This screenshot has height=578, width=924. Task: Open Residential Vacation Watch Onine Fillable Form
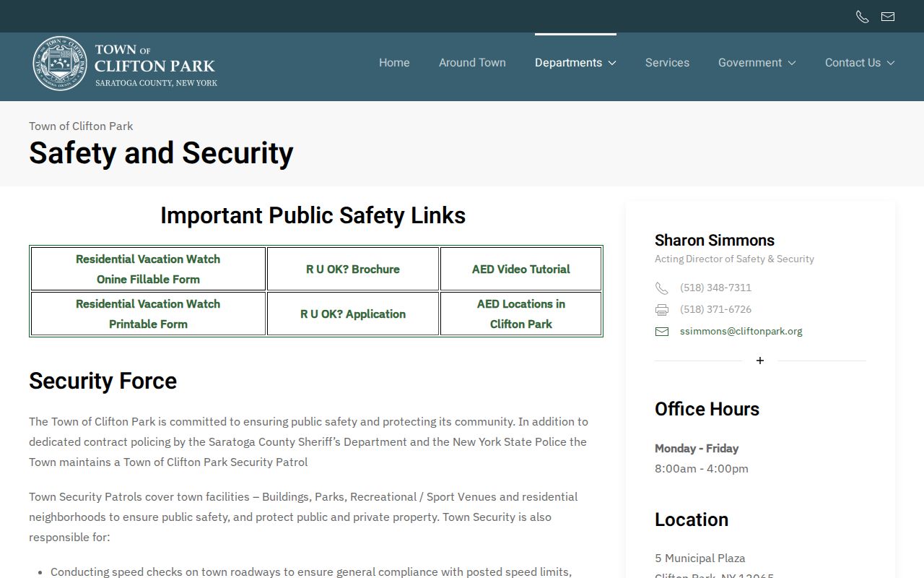(x=148, y=269)
